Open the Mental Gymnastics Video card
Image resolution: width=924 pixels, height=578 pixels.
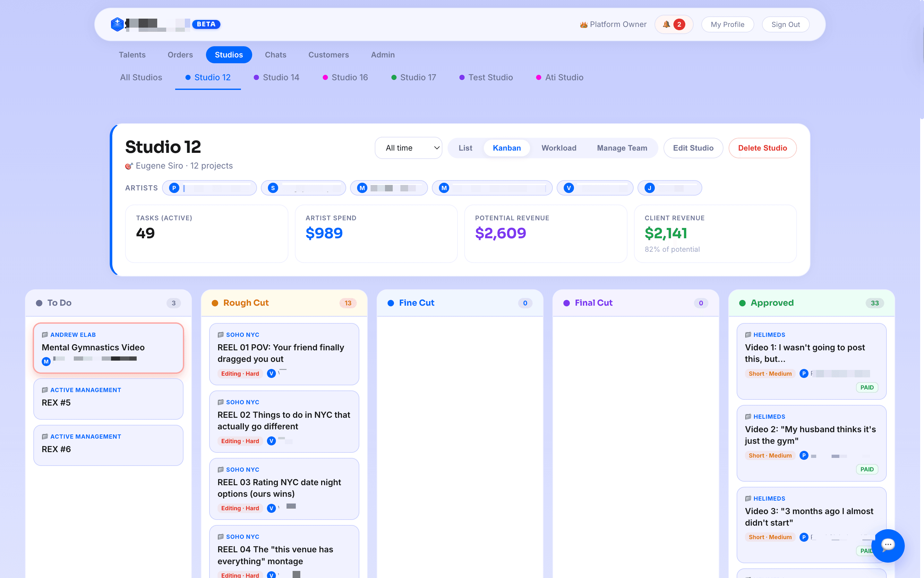pyautogui.click(x=108, y=348)
